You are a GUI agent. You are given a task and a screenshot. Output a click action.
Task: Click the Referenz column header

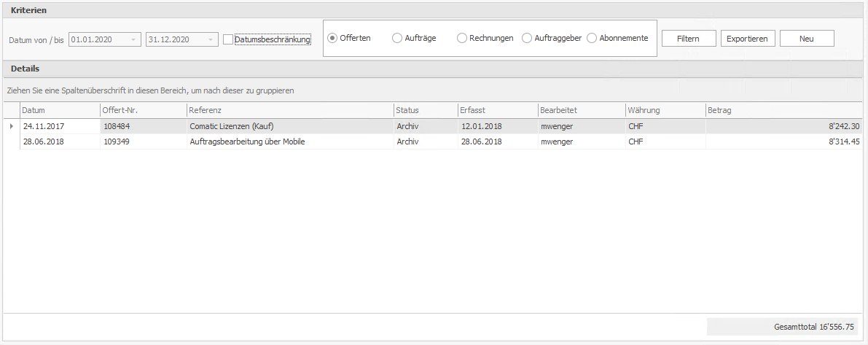click(x=289, y=110)
